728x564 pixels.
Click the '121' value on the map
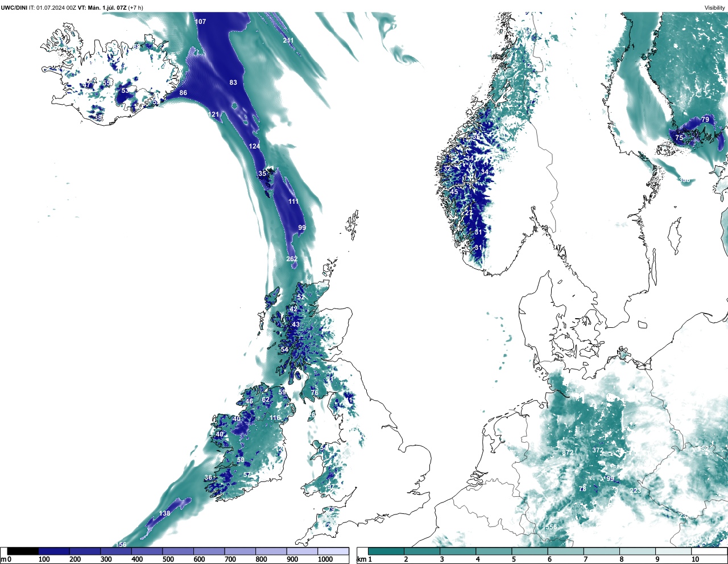coord(213,114)
